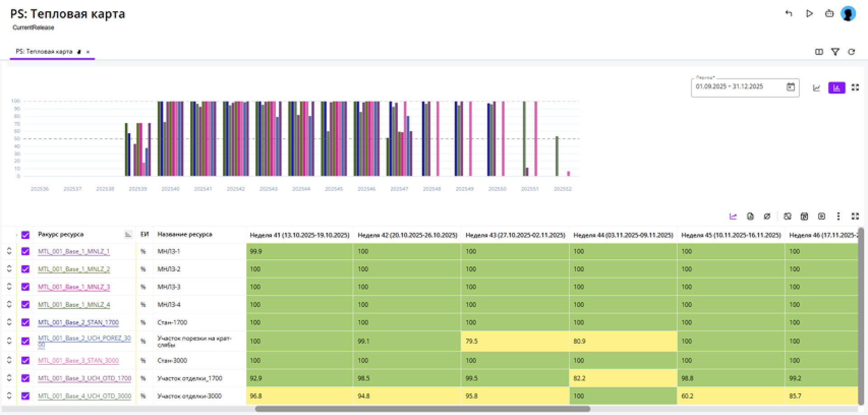The width and height of the screenshot is (868, 415).
Task: Click the horizontal scrollbar under the table
Action: point(422,409)
